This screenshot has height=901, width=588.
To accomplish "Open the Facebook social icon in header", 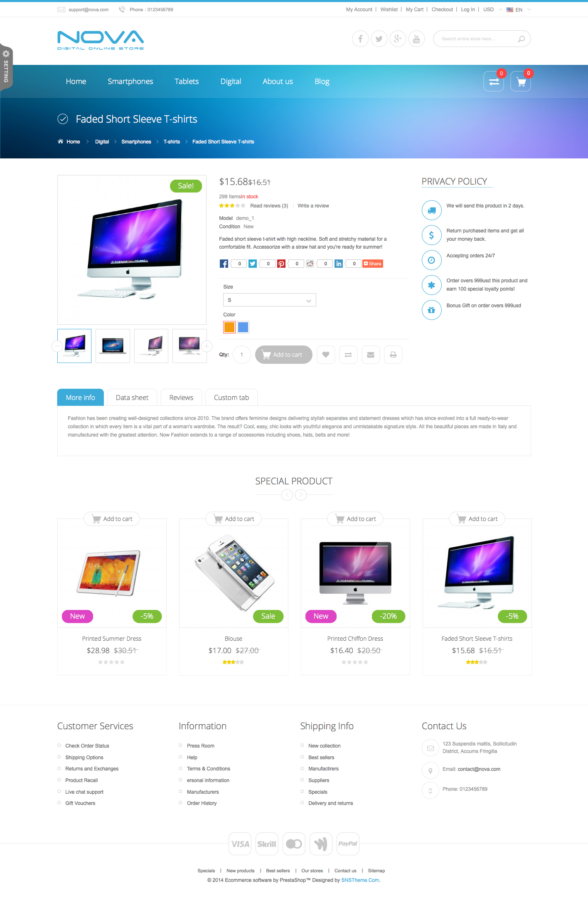I will (x=360, y=39).
